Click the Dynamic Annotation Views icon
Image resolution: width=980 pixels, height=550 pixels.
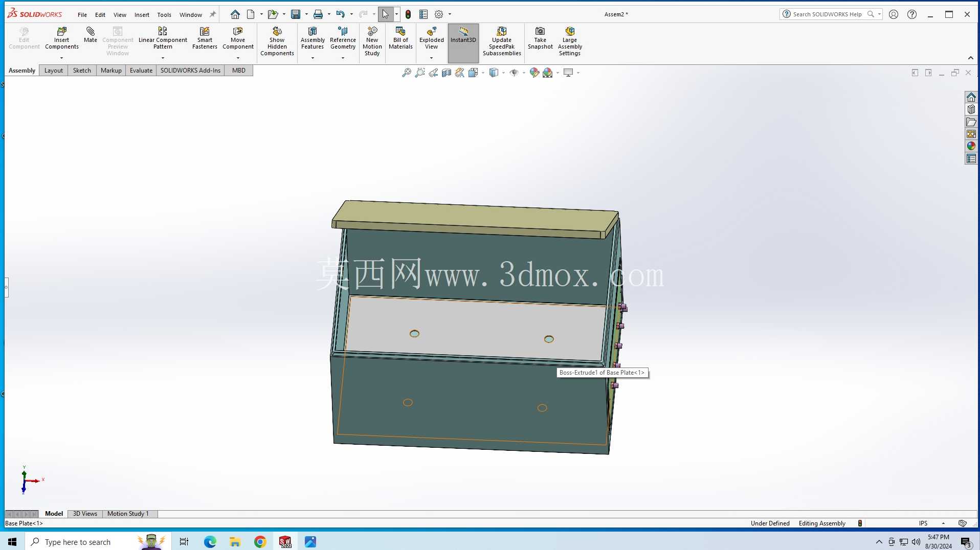point(460,73)
